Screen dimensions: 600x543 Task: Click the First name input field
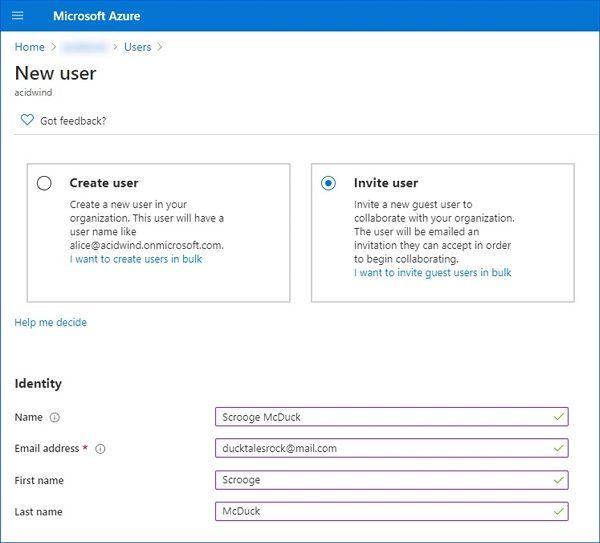click(x=391, y=480)
